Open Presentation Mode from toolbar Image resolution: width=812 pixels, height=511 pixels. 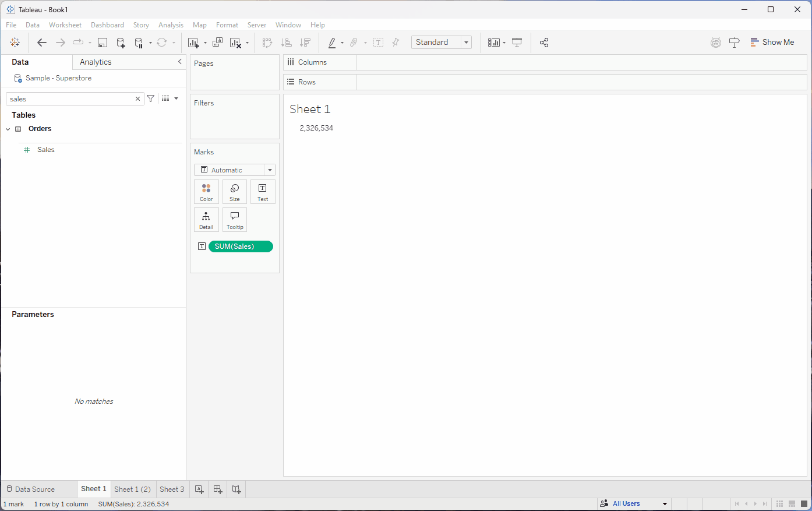point(517,43)
